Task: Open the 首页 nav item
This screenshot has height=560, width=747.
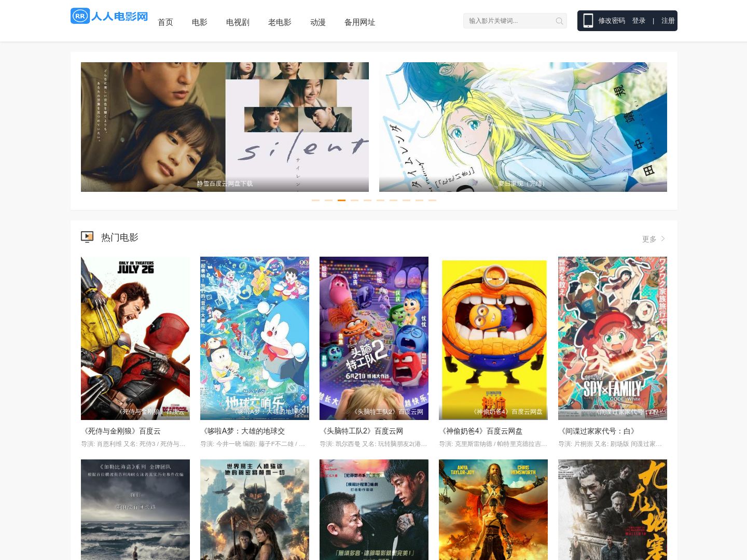Action: (165, 22)
